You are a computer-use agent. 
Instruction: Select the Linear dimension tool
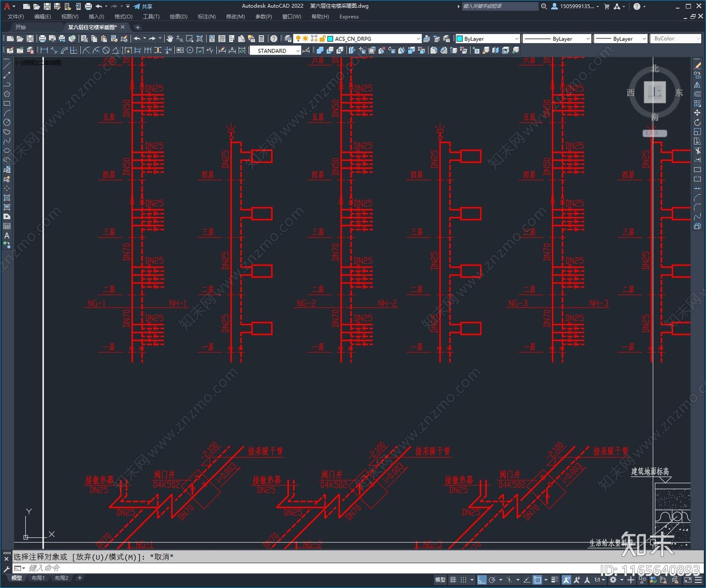tap(44, 51)
